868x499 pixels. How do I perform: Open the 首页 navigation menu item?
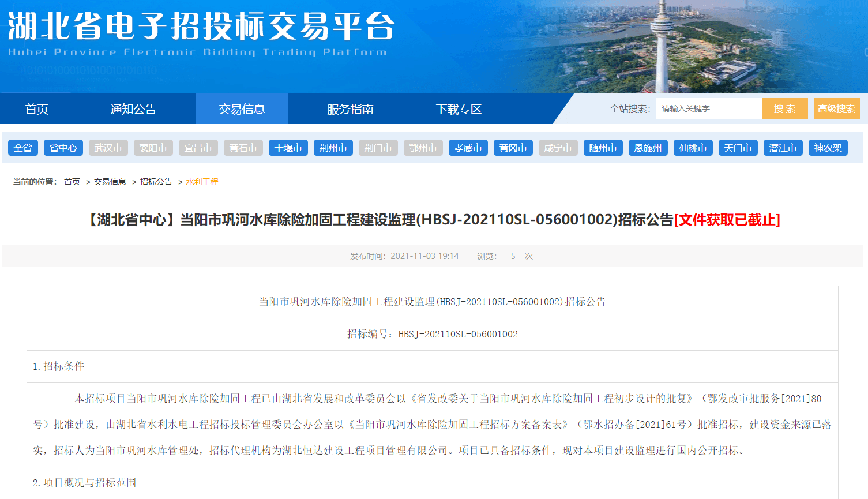[x=36, y=109]
